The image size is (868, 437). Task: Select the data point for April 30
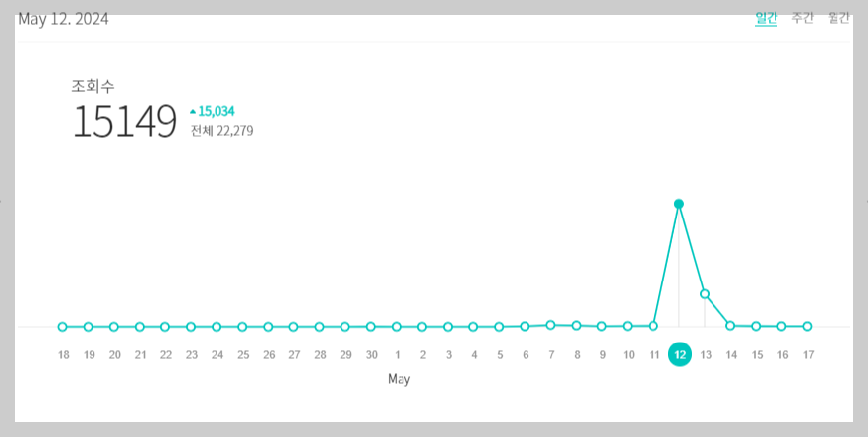370,327
